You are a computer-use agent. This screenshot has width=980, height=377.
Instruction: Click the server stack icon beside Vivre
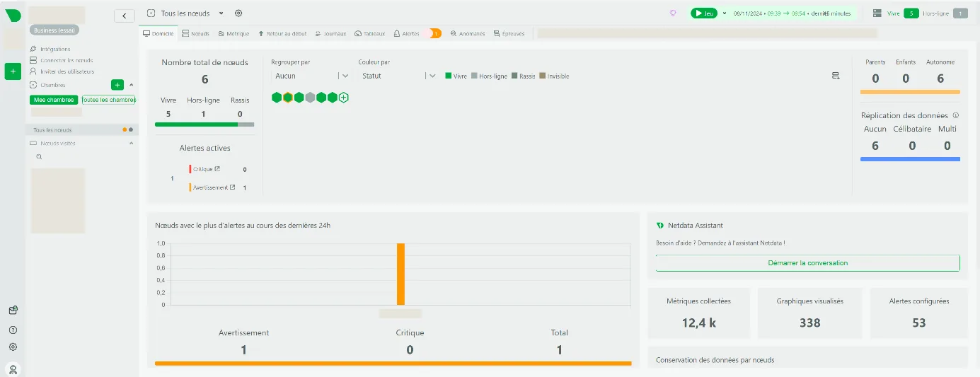(877, 13)
